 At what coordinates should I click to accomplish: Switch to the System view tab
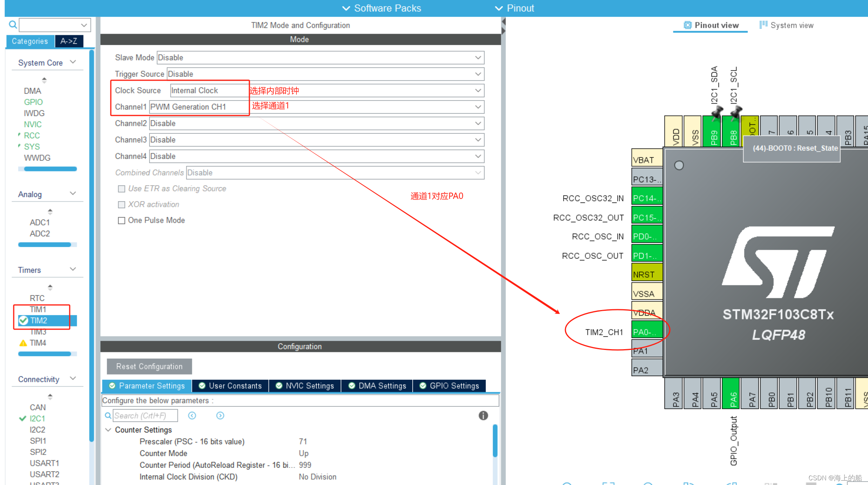point(786,25)
